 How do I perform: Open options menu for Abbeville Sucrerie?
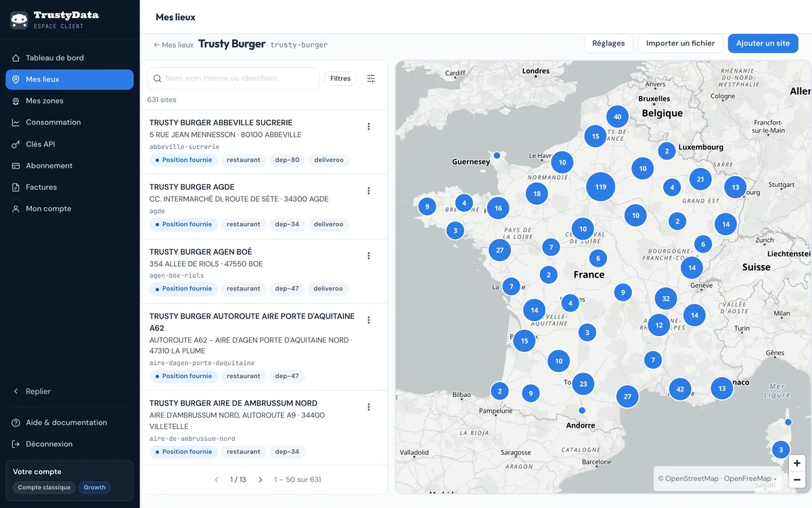pyautogui.click(x=369, y=127)
